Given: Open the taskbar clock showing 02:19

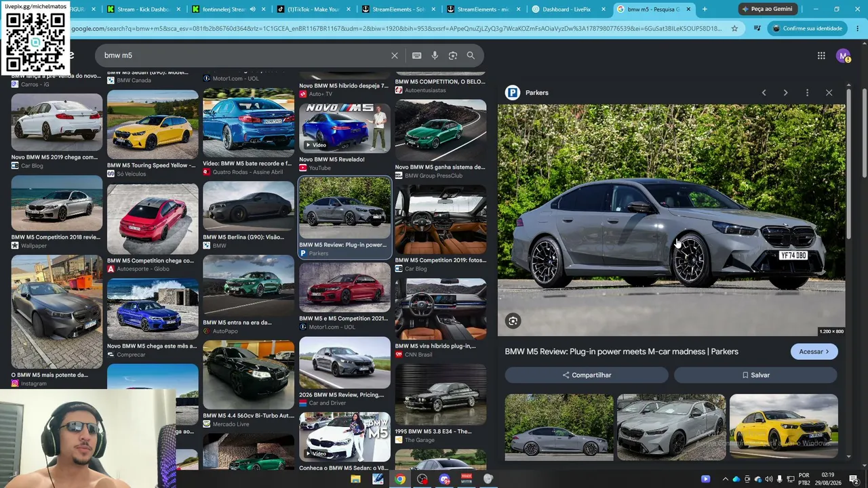Looking at the screenshot, I should (x=828, y=479).
